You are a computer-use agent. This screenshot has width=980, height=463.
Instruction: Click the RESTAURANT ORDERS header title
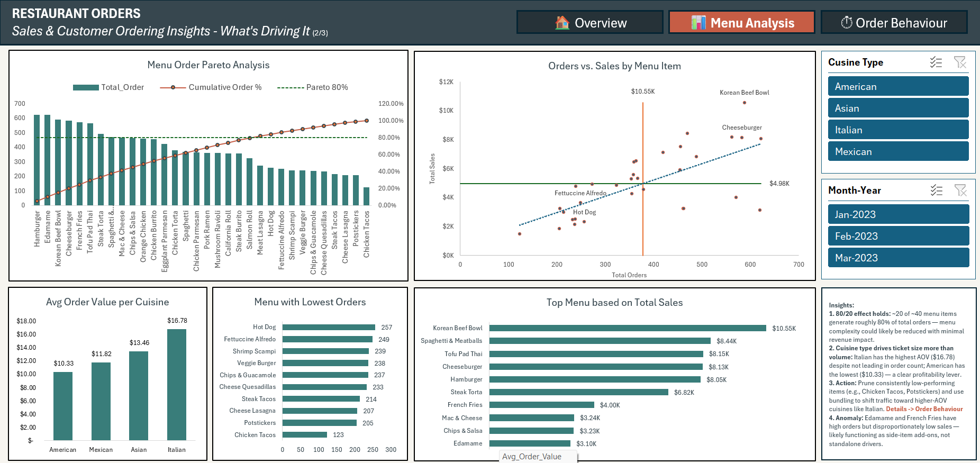76,13
